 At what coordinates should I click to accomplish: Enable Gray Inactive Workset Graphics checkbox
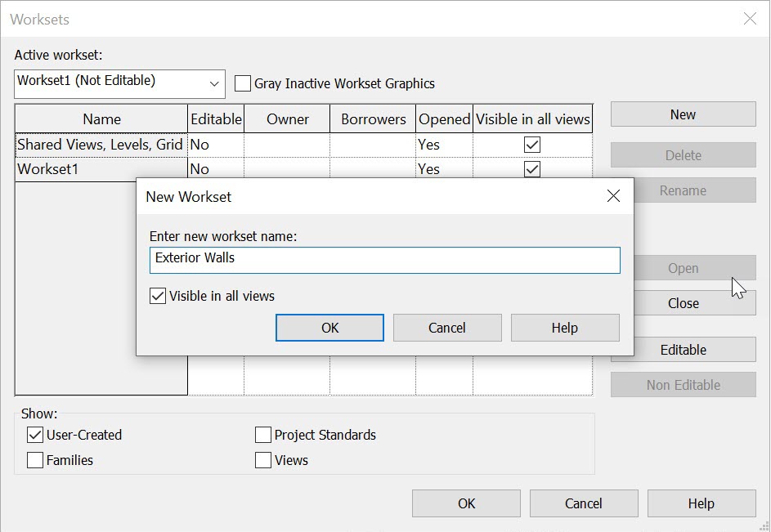[242, 83]
